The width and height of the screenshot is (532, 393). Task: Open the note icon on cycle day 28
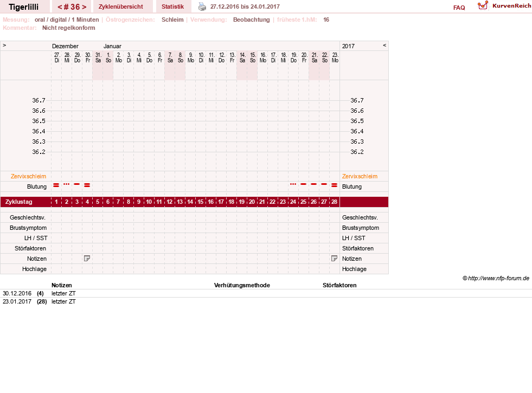(334, 259)
